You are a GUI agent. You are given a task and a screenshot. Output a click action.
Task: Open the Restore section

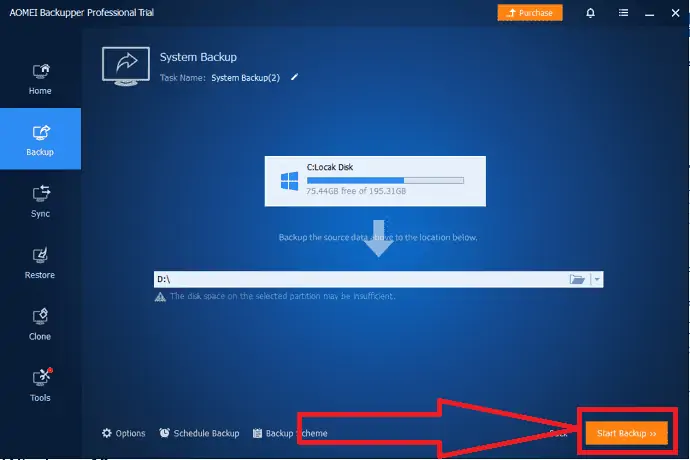pos(40,263)
